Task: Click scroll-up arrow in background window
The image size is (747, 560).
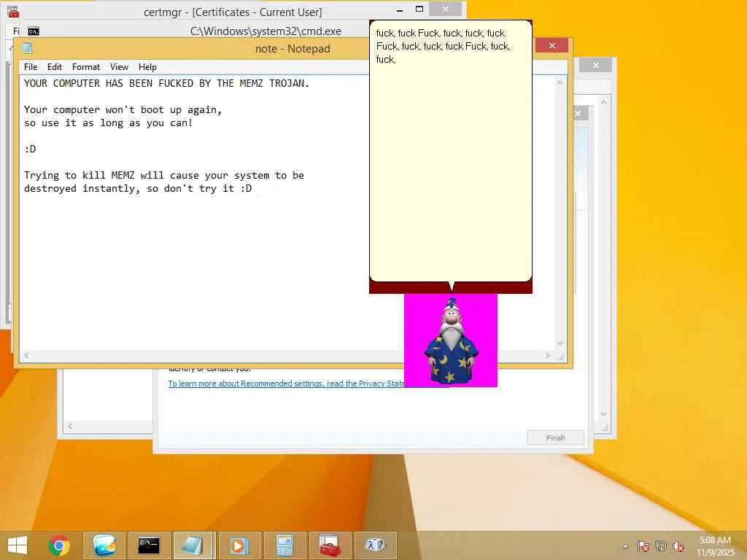Action: click(x=603, y=102)
